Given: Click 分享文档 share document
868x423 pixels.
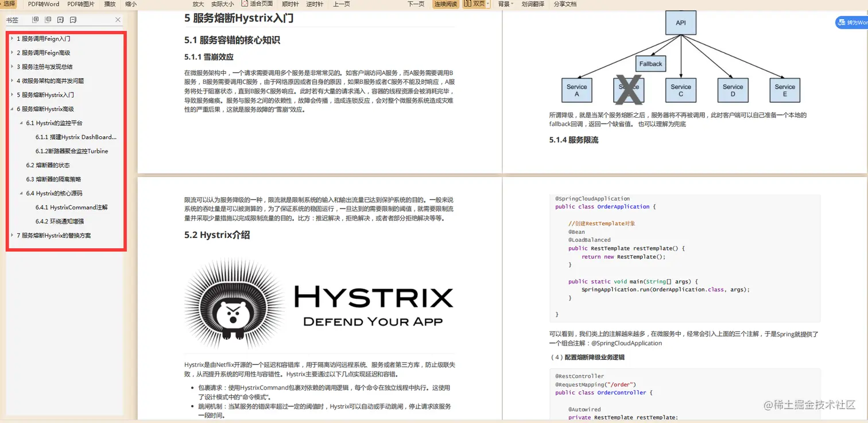Looking at the screenshot, I should click(565, 4).
